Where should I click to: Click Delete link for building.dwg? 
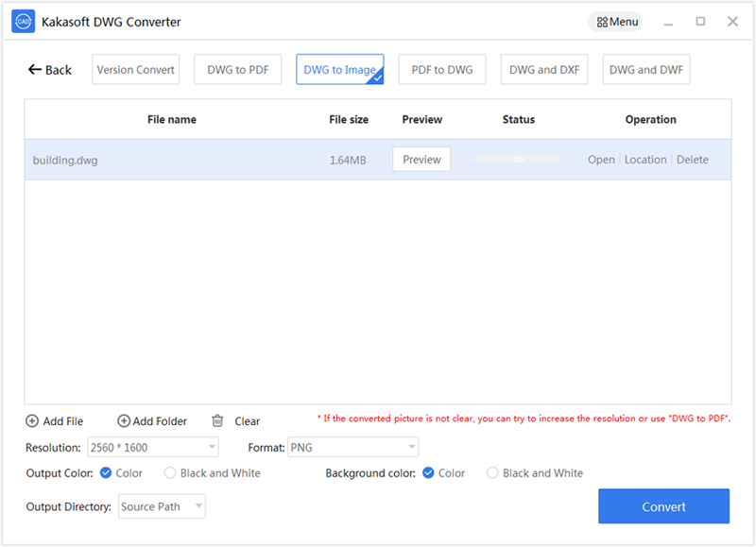[693, 160]
